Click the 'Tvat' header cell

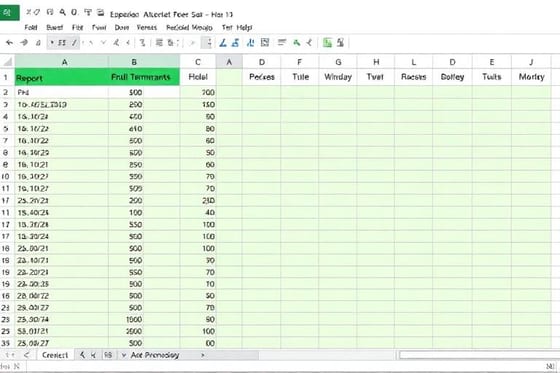coord(375,77)
